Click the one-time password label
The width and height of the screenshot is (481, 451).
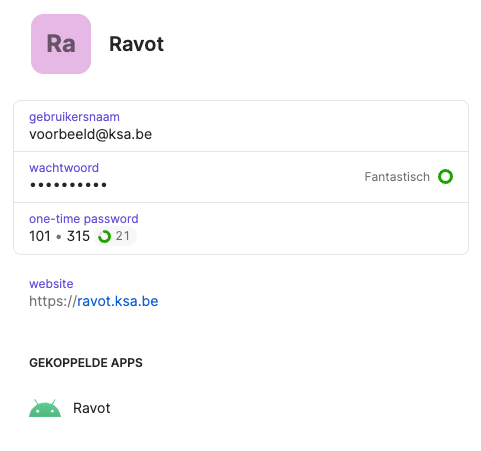point(84,219)
